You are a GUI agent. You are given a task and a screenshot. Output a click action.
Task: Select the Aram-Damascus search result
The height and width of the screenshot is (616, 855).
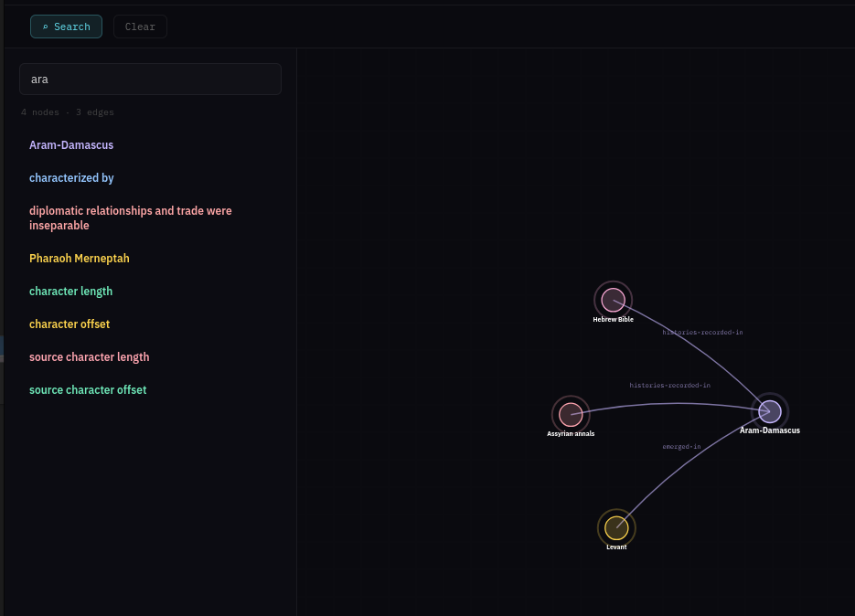[71, 145]
